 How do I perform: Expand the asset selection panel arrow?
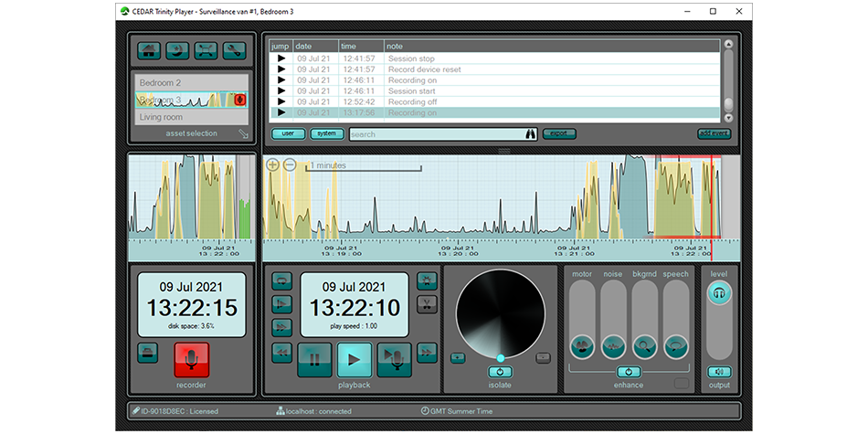(x=243, y=134)
